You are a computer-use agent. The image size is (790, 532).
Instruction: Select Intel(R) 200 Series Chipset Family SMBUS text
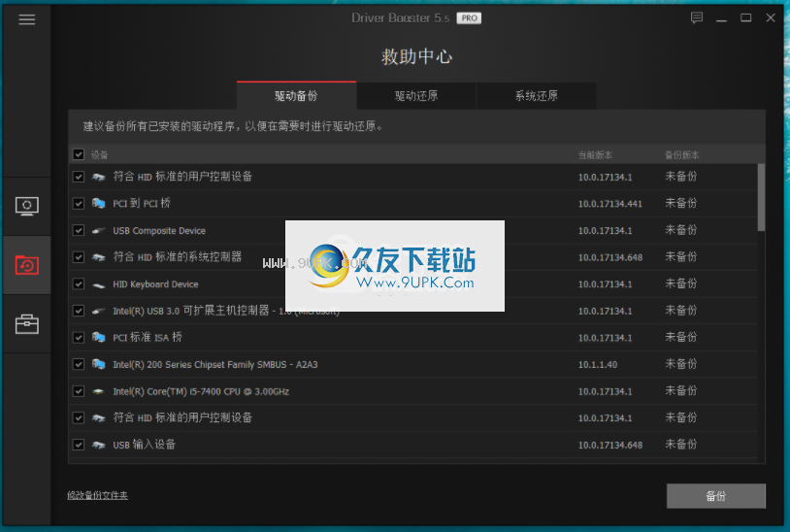pos(215,365)
